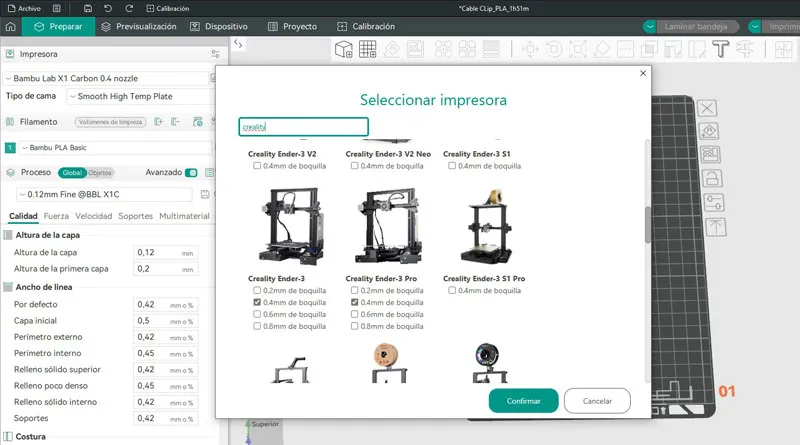This screenshot has width=800, height=445.
Task: Open the plate settings sliders icon
Action: (714, 202)
